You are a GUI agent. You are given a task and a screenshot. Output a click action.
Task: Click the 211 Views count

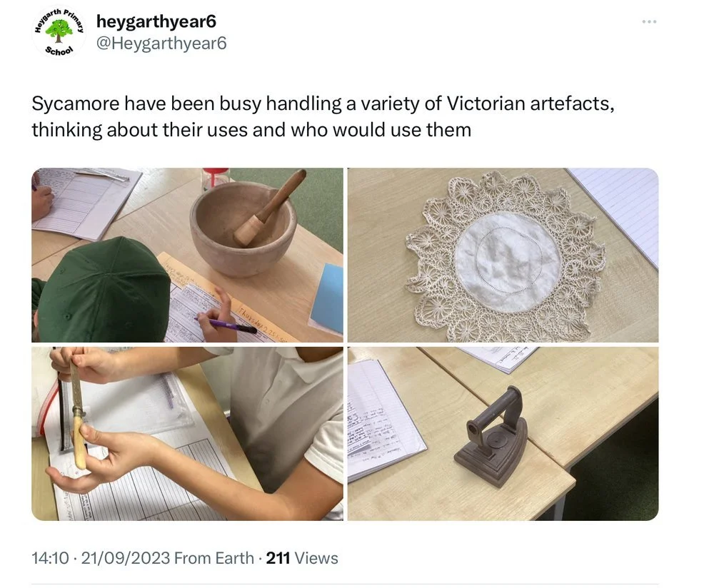[302, 558]
